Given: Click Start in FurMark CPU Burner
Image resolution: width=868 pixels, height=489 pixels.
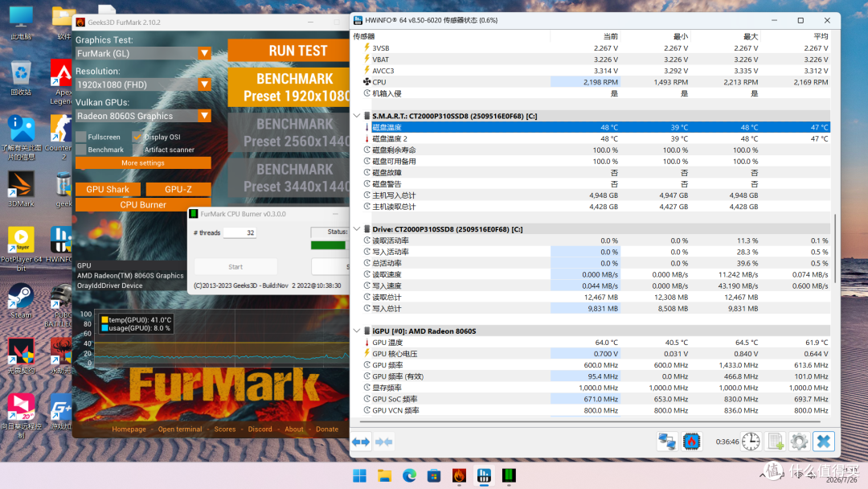Looking at the screenshot, I should (235, 266).
